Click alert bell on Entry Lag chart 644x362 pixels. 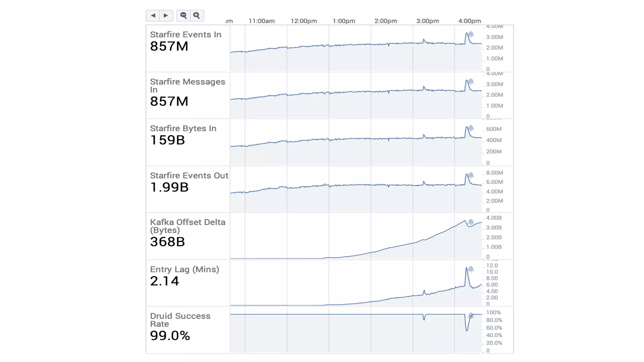click(x=471, y=269)
